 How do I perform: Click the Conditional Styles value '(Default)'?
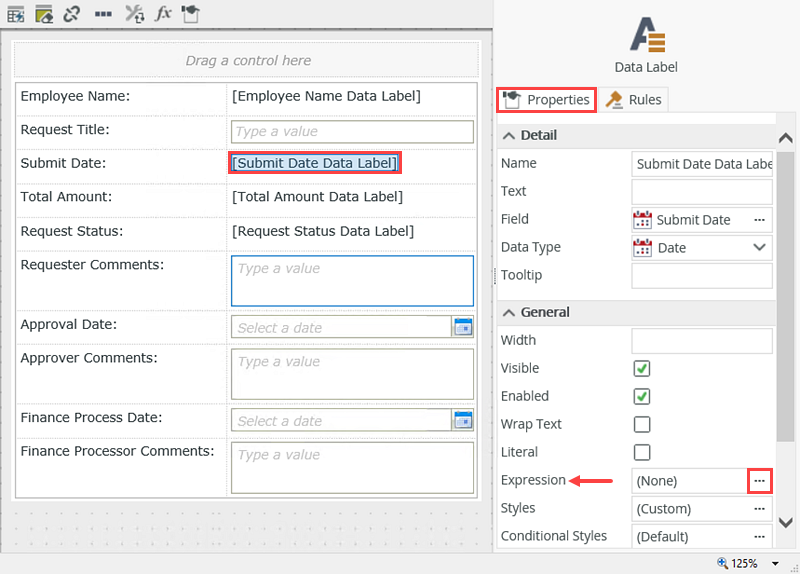coord(662,537)
